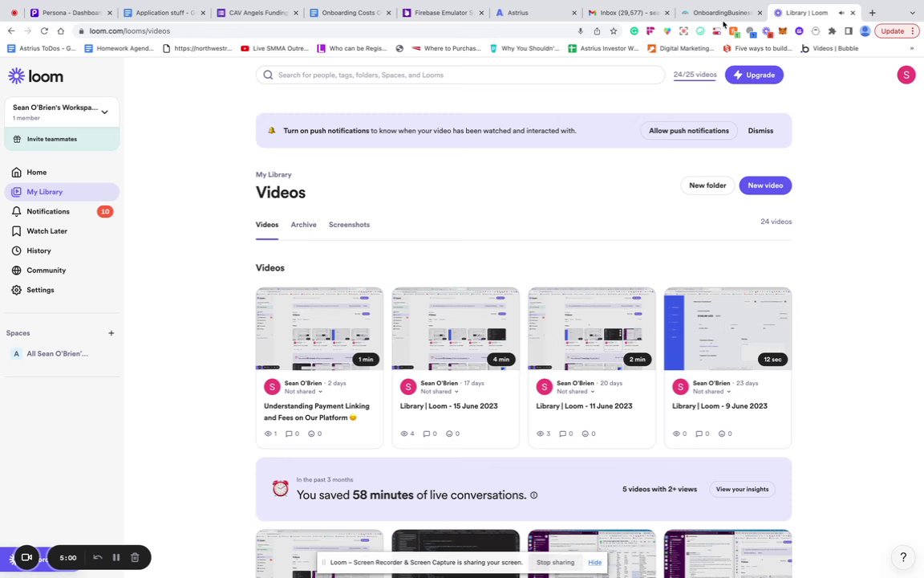Switch to the Archive tab
The width and height of the screenshot is (924, 578).
pos(303,225)
